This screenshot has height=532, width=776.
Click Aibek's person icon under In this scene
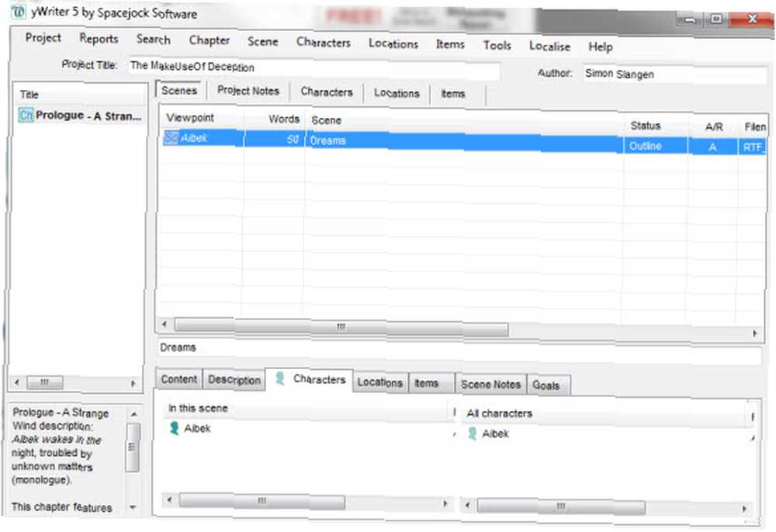coord(174,427)
